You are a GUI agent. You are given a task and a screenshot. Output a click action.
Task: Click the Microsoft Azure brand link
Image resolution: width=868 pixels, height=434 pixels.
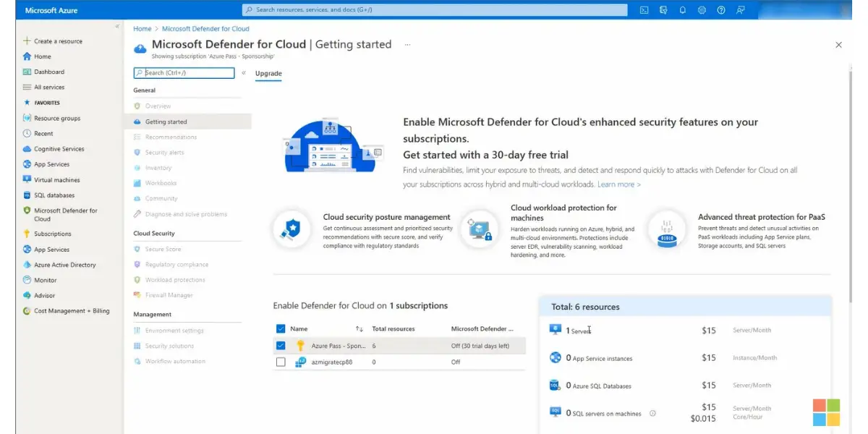pos(51,11)
